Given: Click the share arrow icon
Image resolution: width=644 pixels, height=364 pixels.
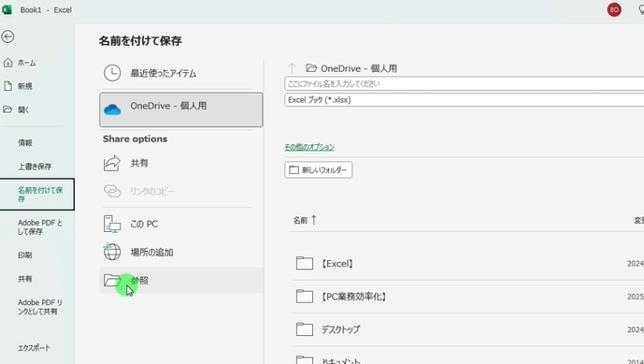Looking at the screenshot, I should (112, 163).
